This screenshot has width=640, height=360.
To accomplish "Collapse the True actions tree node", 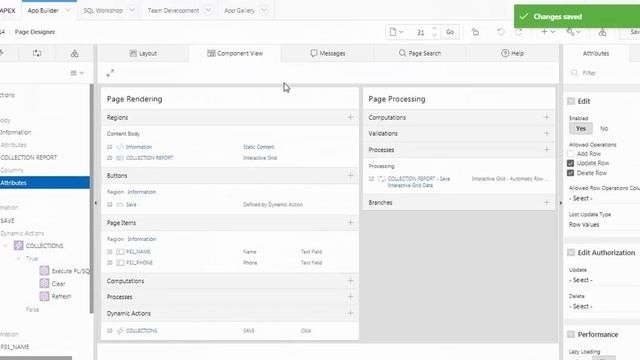I will coord(18,258).
